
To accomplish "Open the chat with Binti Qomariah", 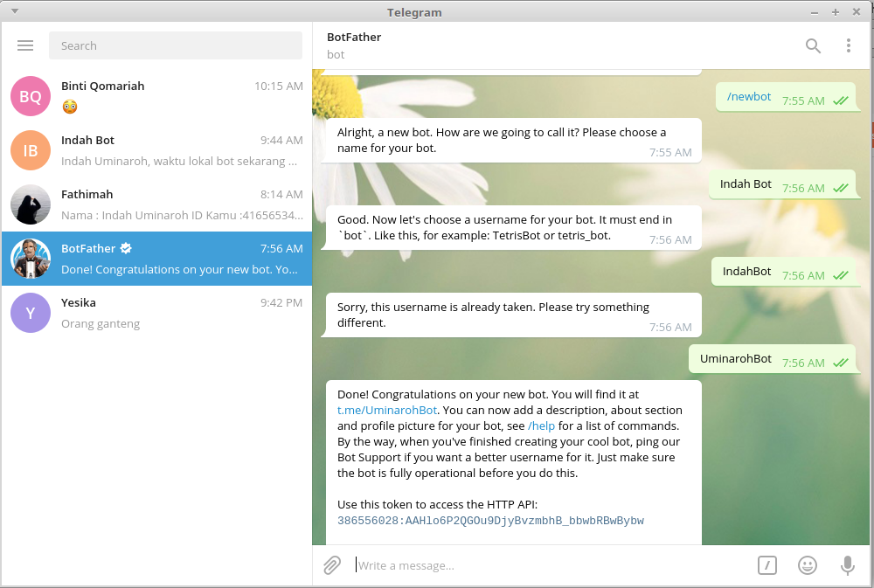I will 157,96.
